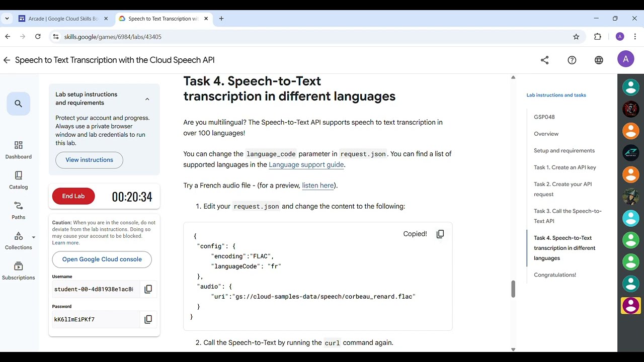Open the listen here audio preview link
Viewport: 644px width, 362px height.
coord(317,185)
